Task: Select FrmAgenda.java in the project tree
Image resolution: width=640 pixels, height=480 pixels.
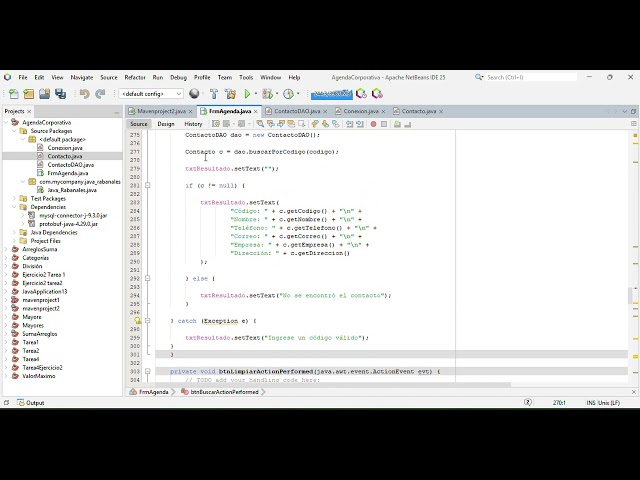Action: 68,173
